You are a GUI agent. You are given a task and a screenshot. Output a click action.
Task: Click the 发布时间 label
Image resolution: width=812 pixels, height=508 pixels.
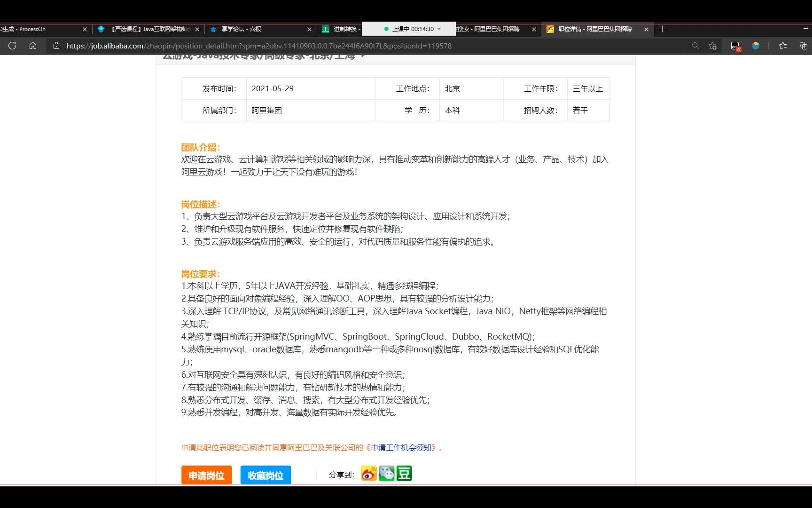point(219,88)
